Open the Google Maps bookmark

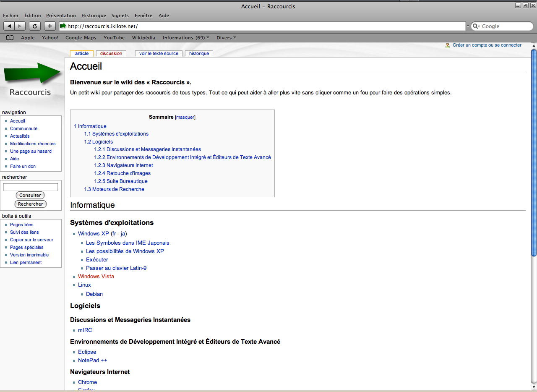pyautogui.click(x=81, y=38)
